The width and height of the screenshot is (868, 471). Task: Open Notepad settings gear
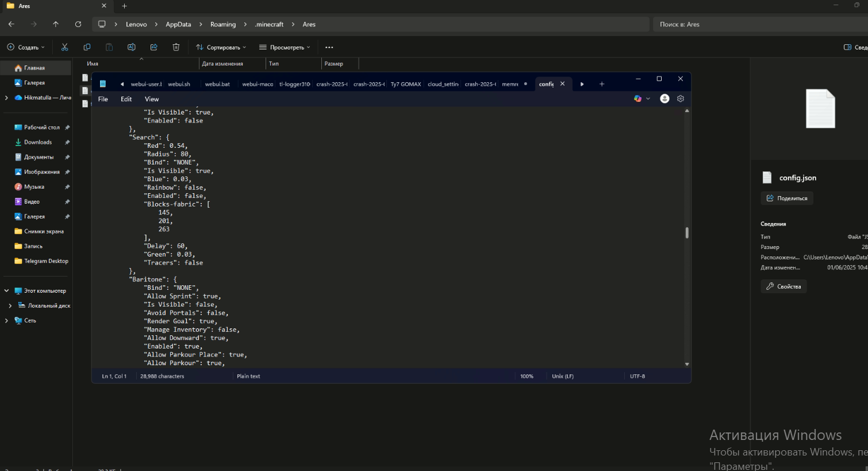(681, 98)
